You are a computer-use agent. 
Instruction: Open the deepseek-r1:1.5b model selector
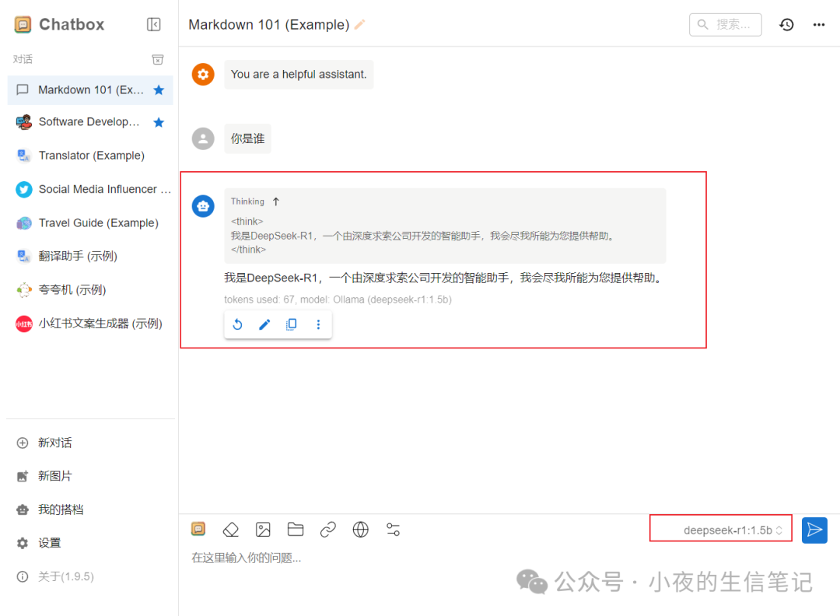click(x=720, y=530)
